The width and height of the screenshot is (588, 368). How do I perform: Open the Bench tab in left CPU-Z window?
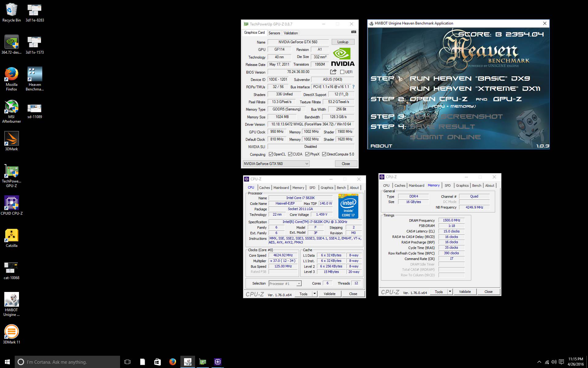[x=341, y=188]
